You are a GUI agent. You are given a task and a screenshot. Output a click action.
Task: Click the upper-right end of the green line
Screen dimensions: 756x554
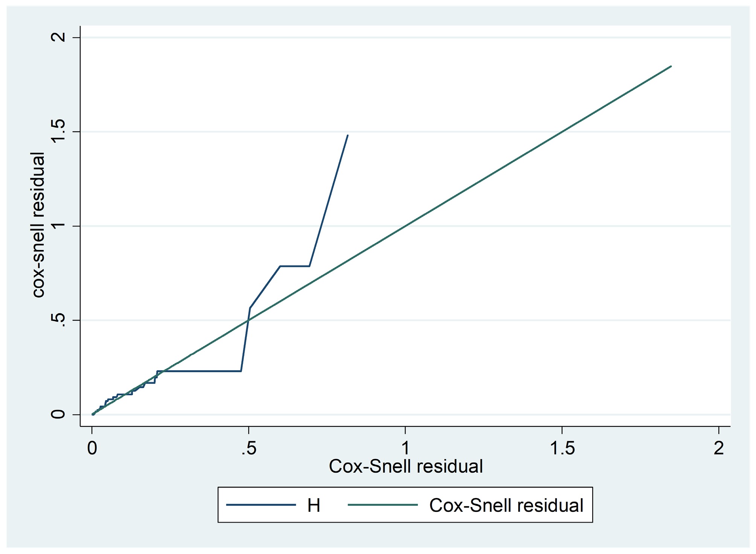(671, 66)
